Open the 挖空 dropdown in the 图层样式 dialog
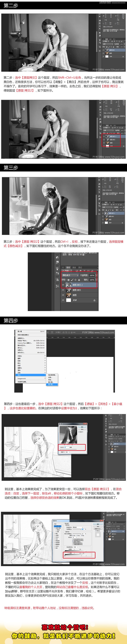 pyautogui.click(x=75, y=538)
